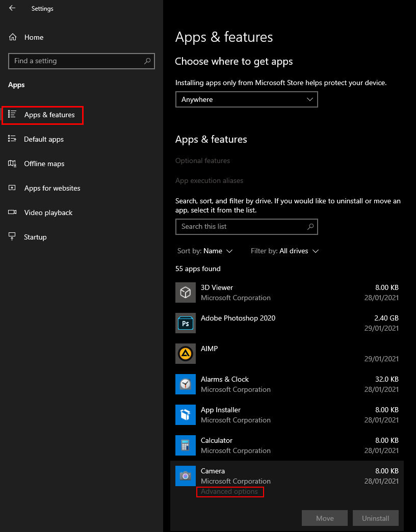The image size is (416, 532).
Task: Open the Anywhere app source dropdown
Action: click(x=247, y=99)
